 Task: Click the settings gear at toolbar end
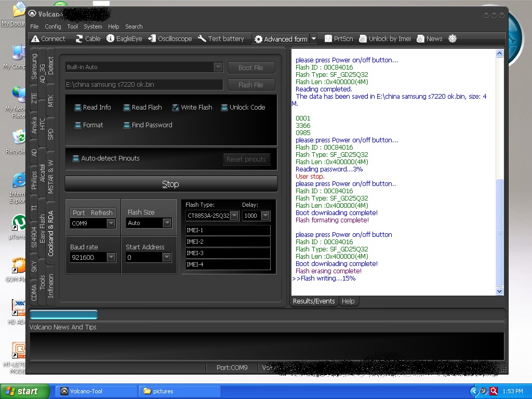(453, 38)
